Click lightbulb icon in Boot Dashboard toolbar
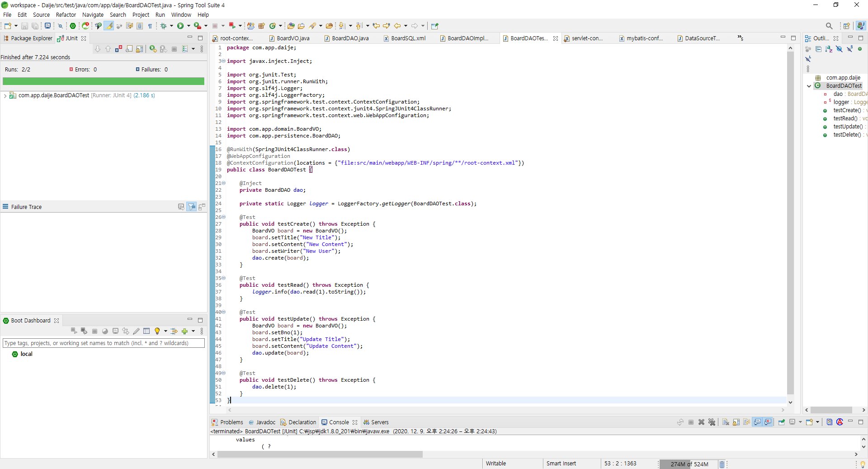 (x=157, y=331)
